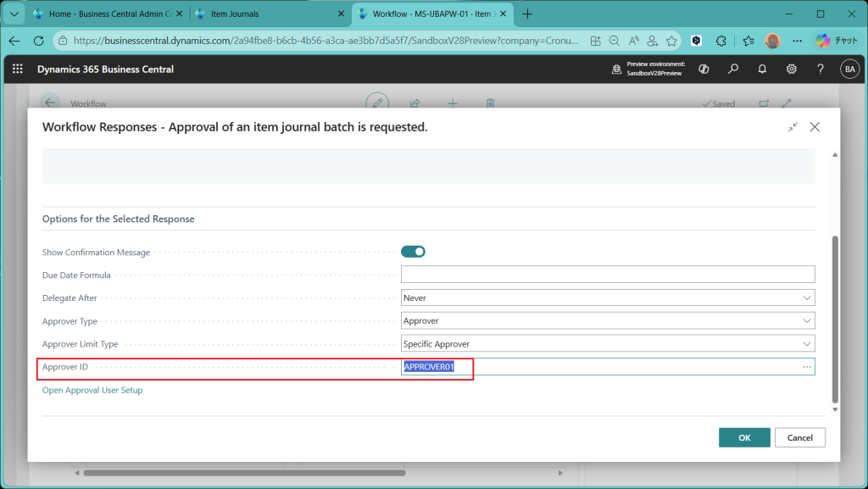Click the OK button

pyautogui.click(x=744, y=437)
